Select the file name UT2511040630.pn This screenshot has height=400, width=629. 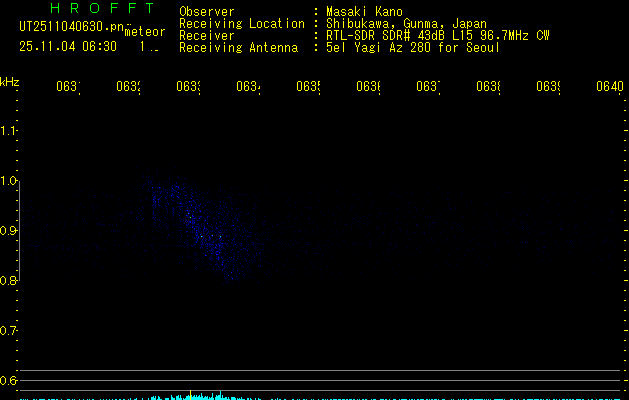(72, 26)
